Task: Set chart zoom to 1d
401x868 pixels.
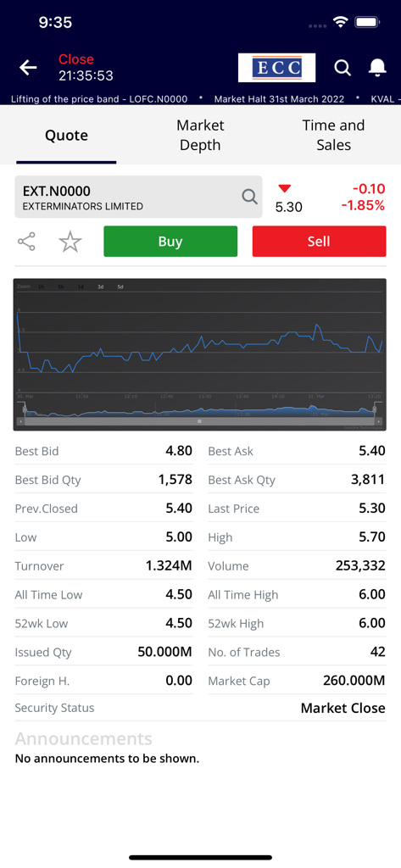Action: click(x=81, y=287)
